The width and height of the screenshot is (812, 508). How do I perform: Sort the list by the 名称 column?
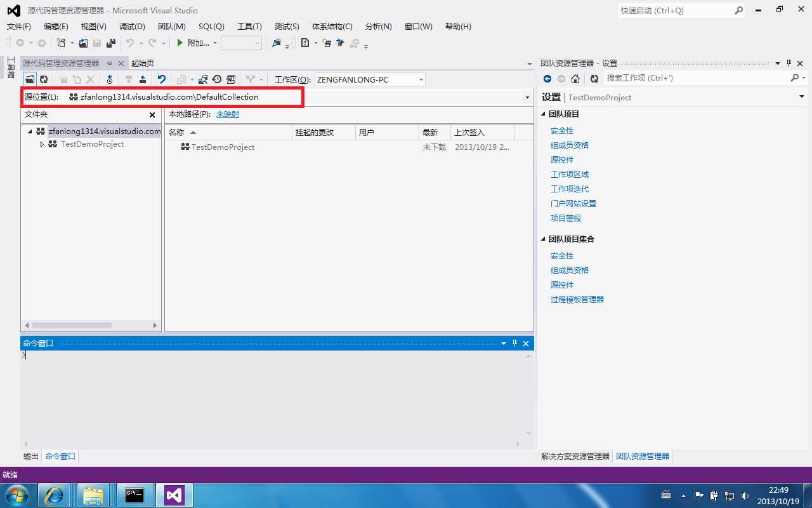tap(228, 133)
